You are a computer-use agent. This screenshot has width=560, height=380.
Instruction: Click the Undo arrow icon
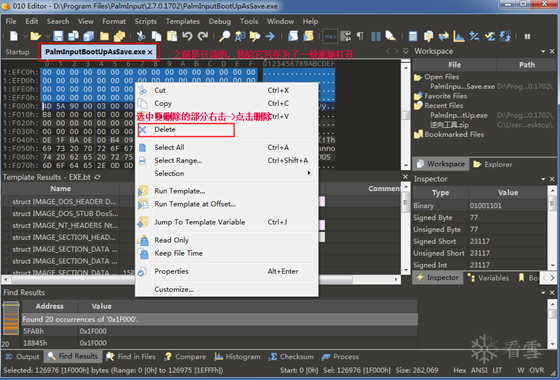tap(187, 36)
